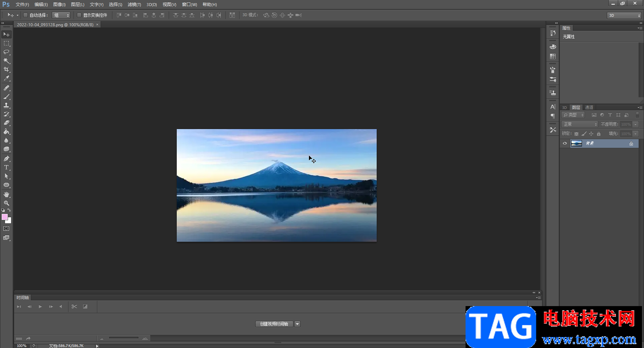Image resolution: width=644 pixels, height=348 pixels.
Task: Select the Rectangular Marquee tool
Action: (6, 43)
